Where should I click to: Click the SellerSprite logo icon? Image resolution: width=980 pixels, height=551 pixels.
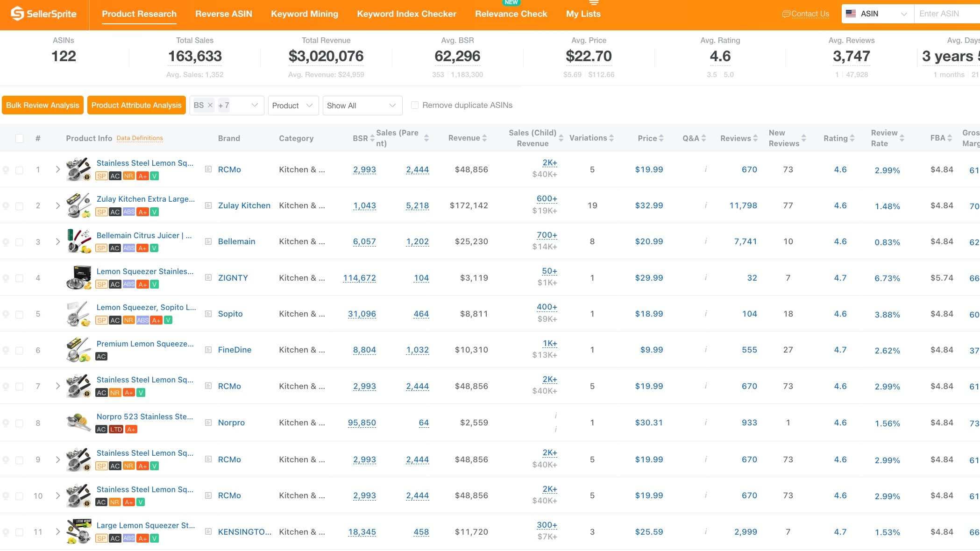[x=17, y=14]
